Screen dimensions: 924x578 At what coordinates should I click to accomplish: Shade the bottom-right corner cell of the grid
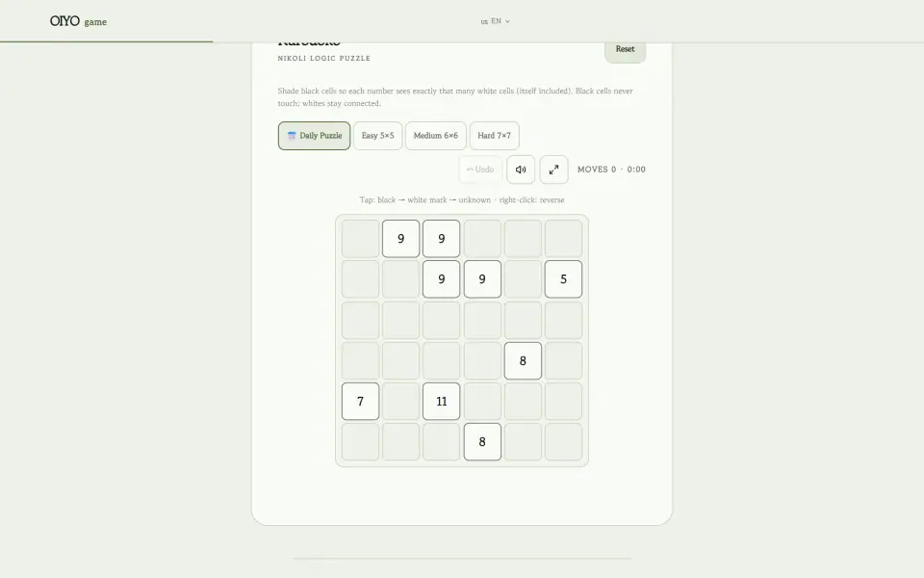coord(563,442)
